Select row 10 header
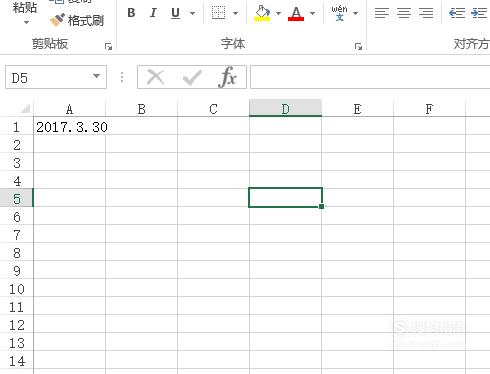 pos(16,289)
